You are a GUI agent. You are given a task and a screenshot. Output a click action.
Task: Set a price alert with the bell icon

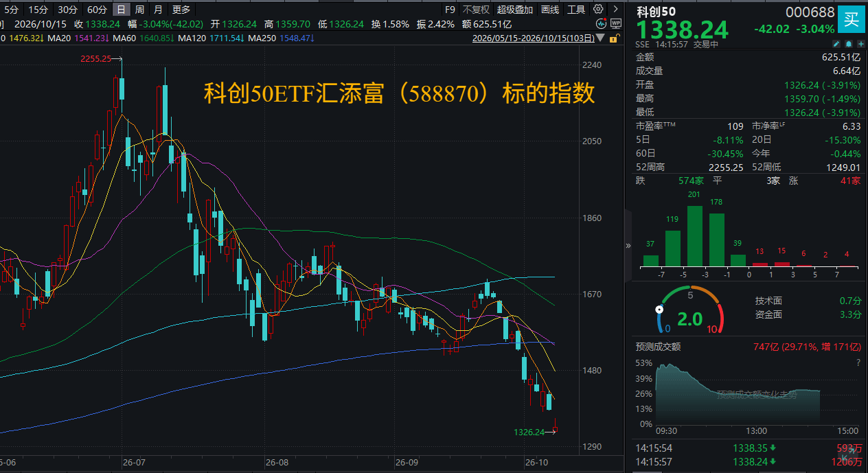click(x=849, y=44)
